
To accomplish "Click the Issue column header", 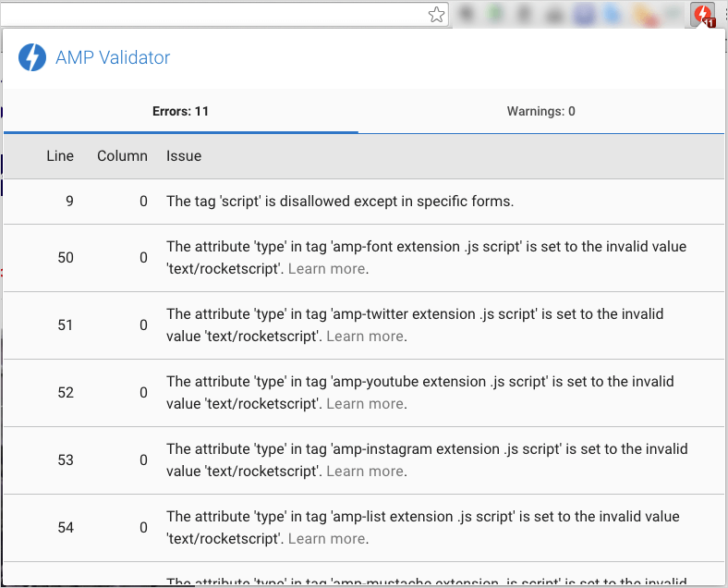I will click(184, 156).
